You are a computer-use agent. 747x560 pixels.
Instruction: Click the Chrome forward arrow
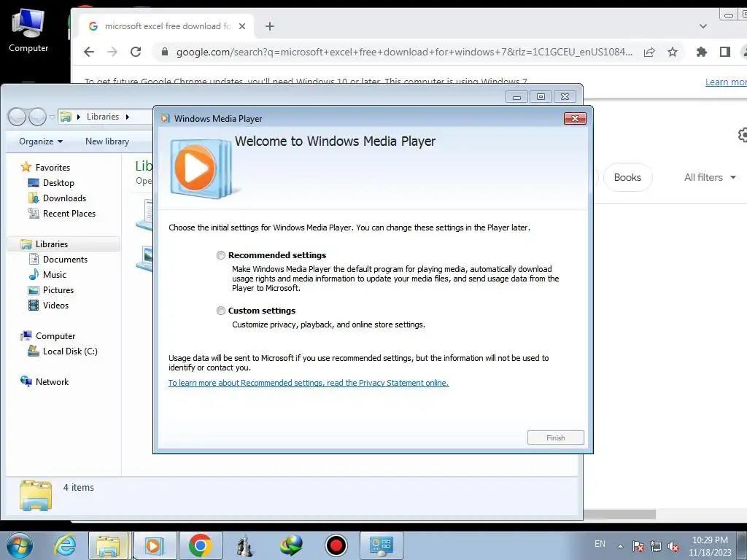tap(112, 52)
